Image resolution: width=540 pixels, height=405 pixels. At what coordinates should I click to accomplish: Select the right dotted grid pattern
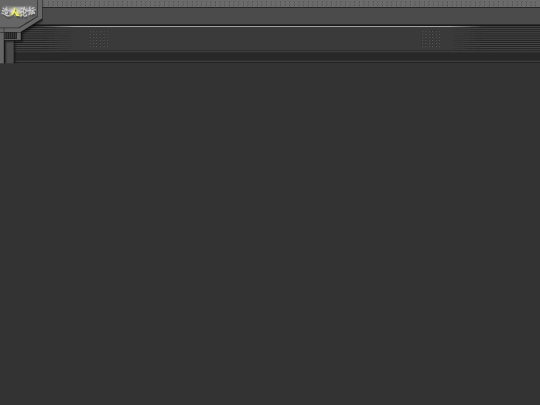pyautogui.click(x=431, y=39)
